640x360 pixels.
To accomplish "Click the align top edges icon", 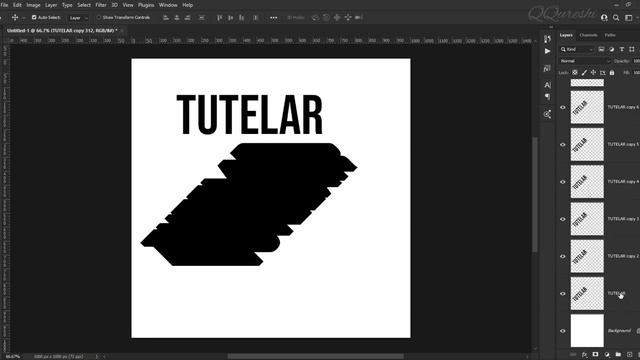I will click(x=220, y=18).
